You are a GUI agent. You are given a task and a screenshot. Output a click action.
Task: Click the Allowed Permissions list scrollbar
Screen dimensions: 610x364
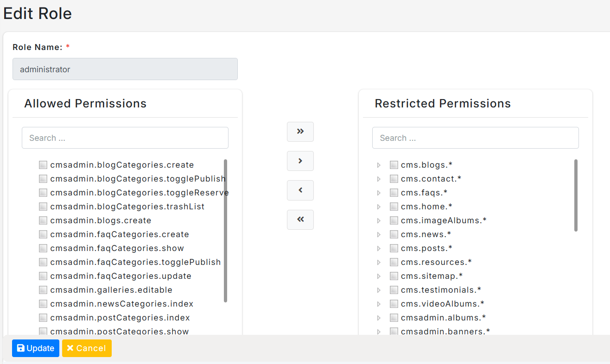point(225,231)
